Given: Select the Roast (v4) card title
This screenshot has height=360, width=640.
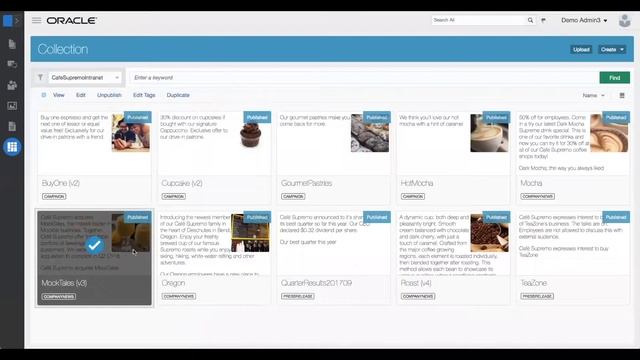Looking at the screenshot, I should (x=416, y=283).
